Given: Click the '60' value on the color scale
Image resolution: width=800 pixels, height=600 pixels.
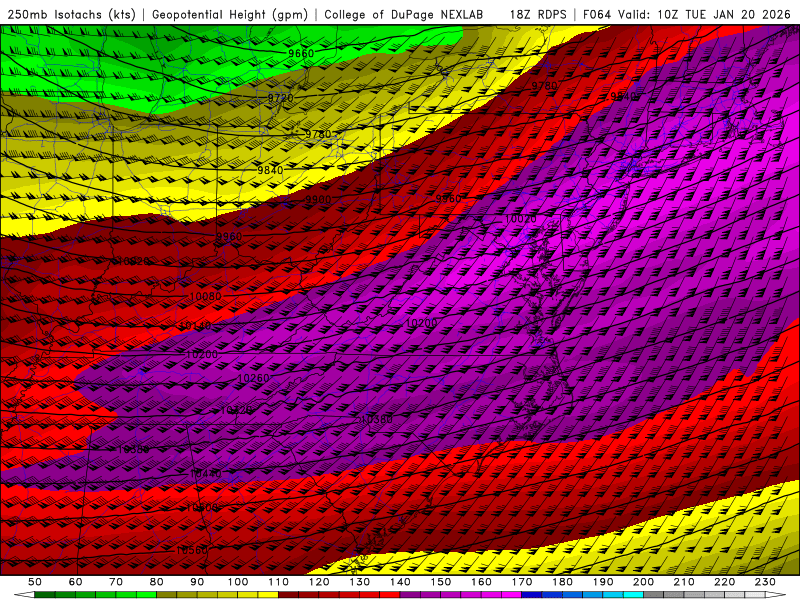Looking at the screenshot, I should pos(75,582).
